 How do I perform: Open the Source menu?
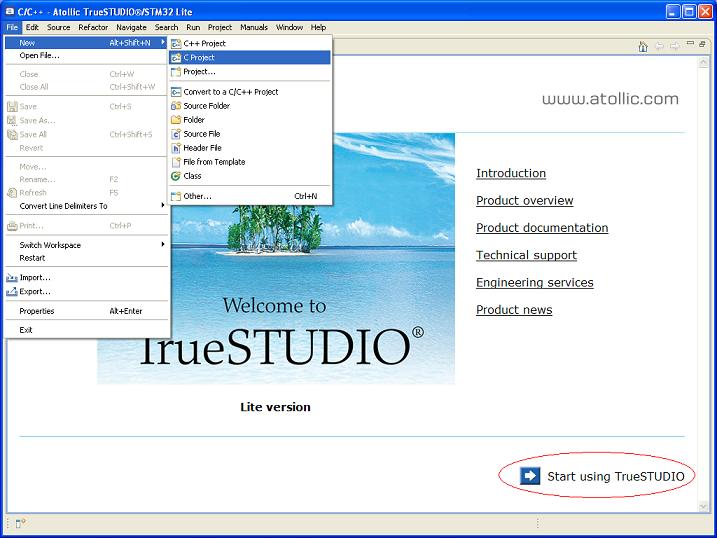click(59, 27)
